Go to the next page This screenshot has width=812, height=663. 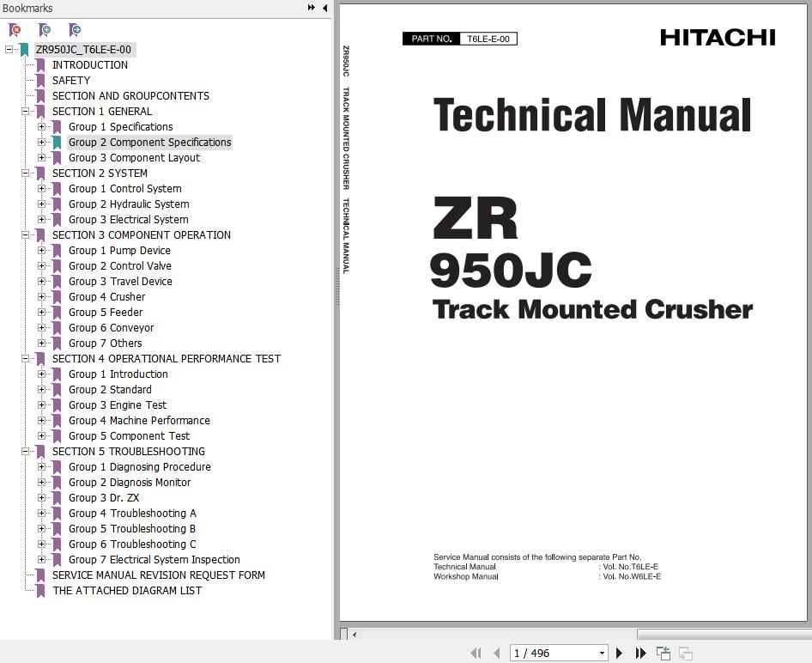[619, 654]
